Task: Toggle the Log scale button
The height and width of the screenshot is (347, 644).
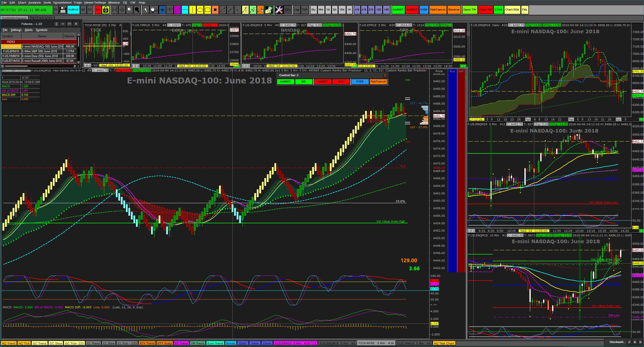Action: (x=297, y=10)
